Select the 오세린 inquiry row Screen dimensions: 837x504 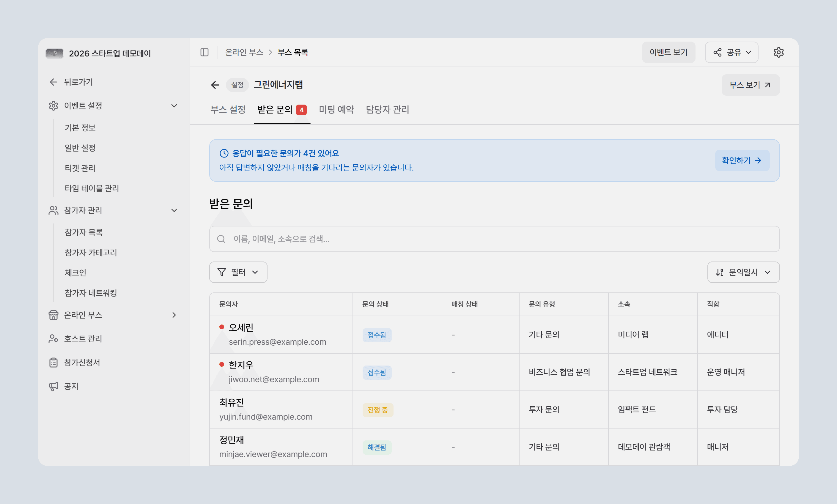click(x=494, y=335)
